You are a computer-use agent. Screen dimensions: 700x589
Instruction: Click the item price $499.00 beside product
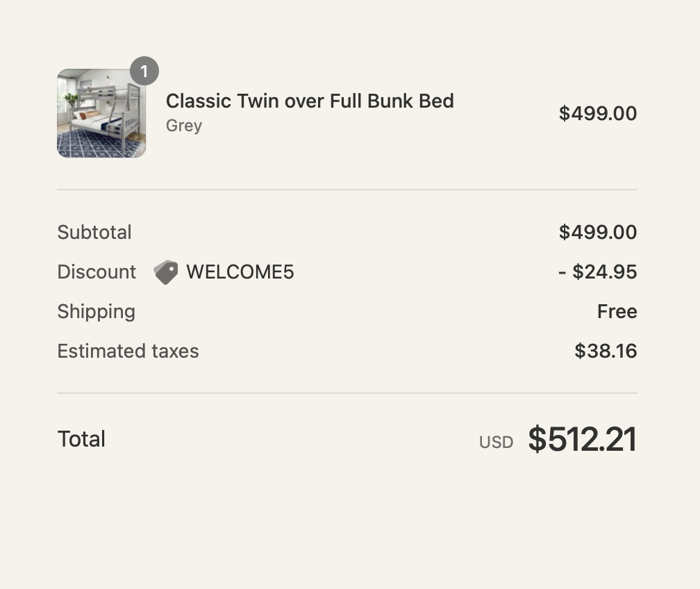(x=597, y=113)
